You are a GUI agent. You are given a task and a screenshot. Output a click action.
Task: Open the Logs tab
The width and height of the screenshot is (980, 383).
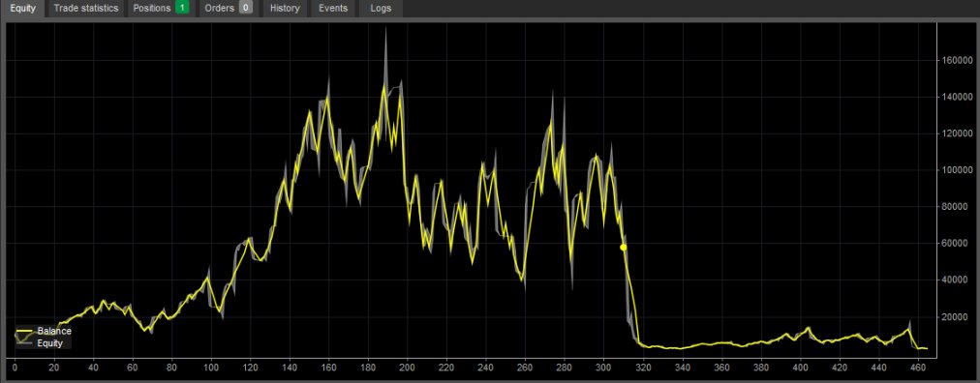point(381,8)
